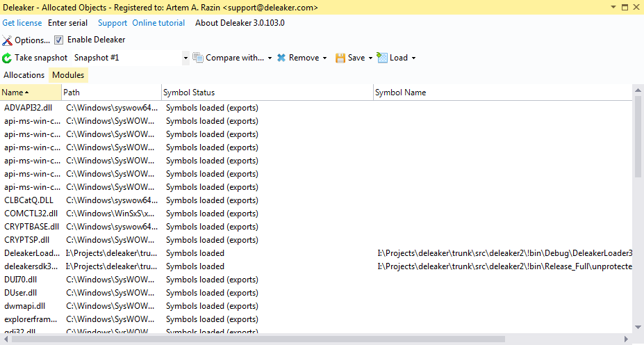
Task: Select the COMCTL32.dll row
Action: click(x=31, y=214)
